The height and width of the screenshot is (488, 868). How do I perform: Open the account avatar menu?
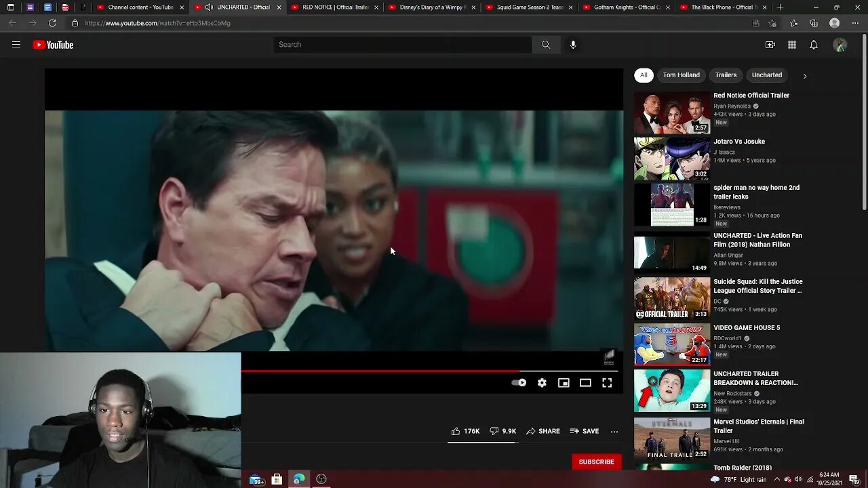tap(840, 45)
